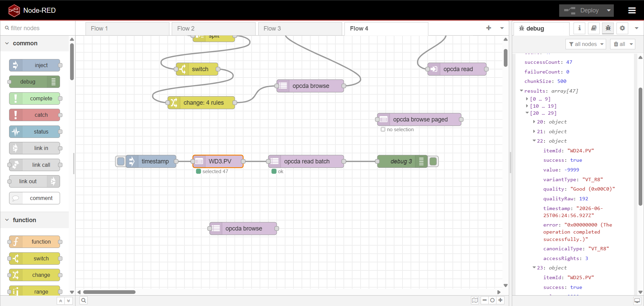This screenshot has width=644, height=306.
Task: Collapse the [20 … 29] results range
Action: 527,113
